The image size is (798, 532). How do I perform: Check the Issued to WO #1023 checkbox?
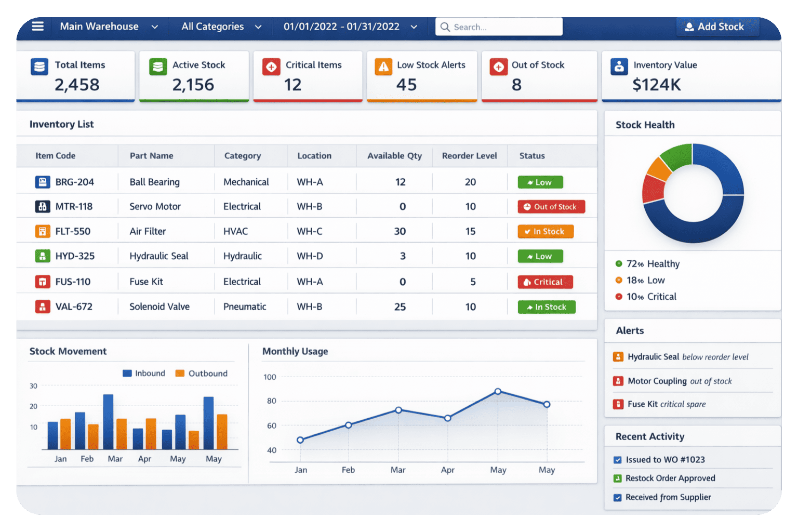[617, 459]
